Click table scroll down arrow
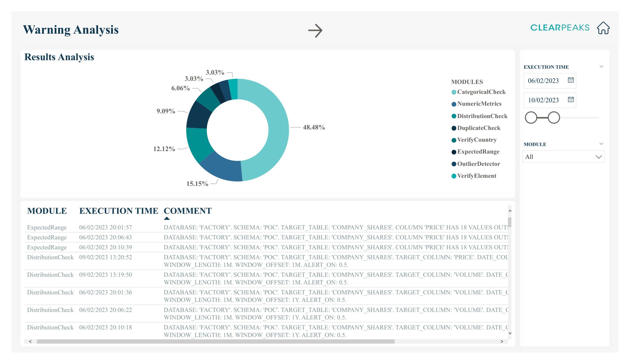 click(510, 333)
